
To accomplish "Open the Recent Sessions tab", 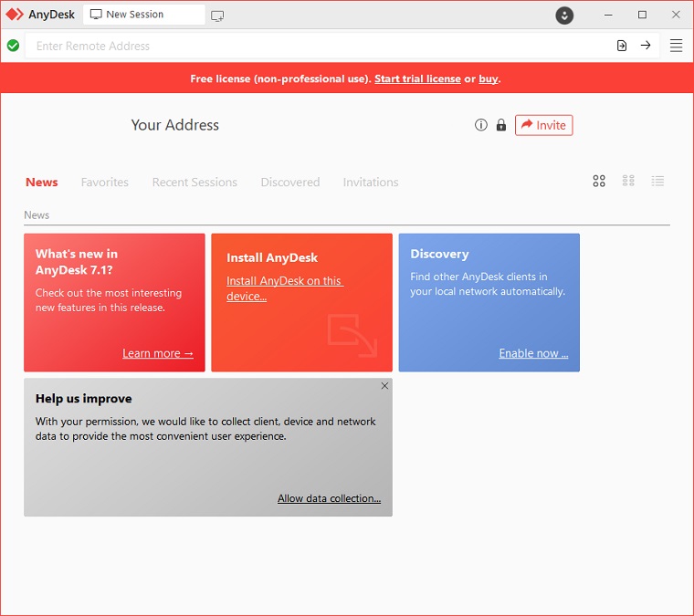I will coord(195,183).
